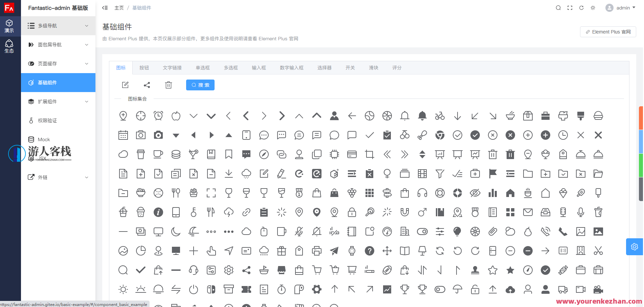Open the 主页 breadcrumb link

119,7
